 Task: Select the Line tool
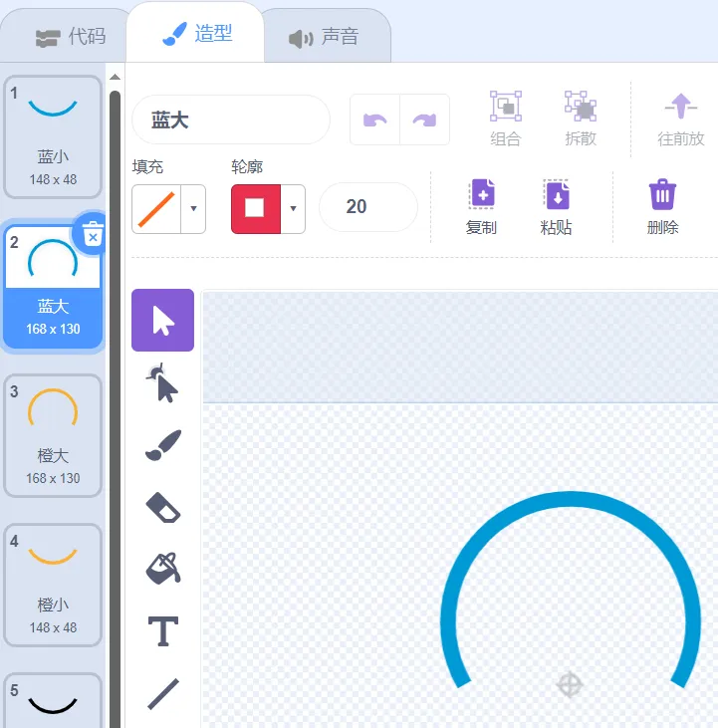tap(163, 694)
